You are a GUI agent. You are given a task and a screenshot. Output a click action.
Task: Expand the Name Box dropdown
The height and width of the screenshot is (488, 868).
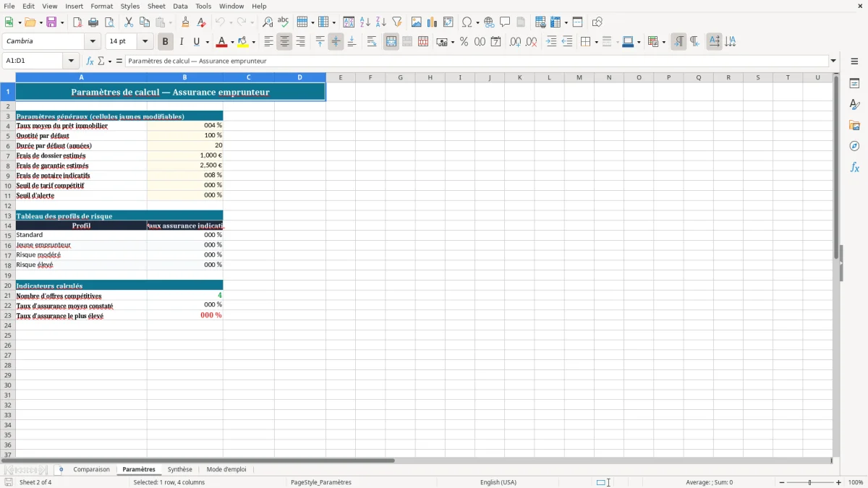pos(71,61)
